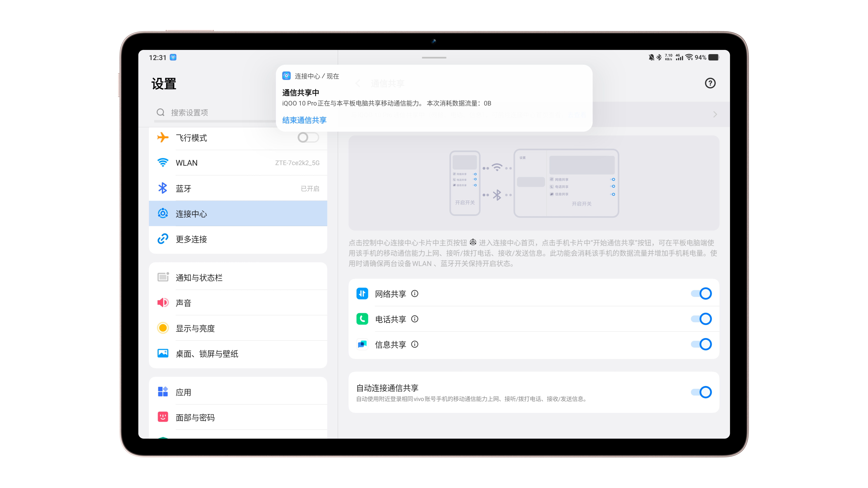
Task: Tap the 通信共享中 notification title
Action: [x=301, y=93]
